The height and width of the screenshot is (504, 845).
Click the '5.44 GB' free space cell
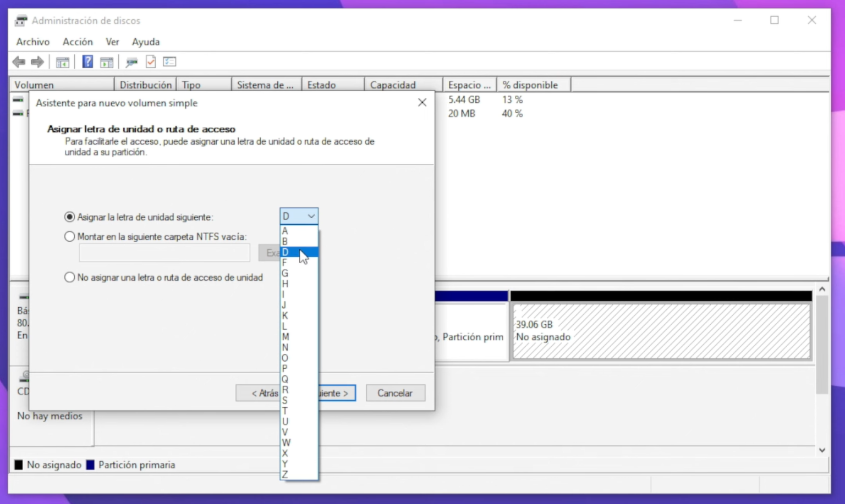(464, 99)
